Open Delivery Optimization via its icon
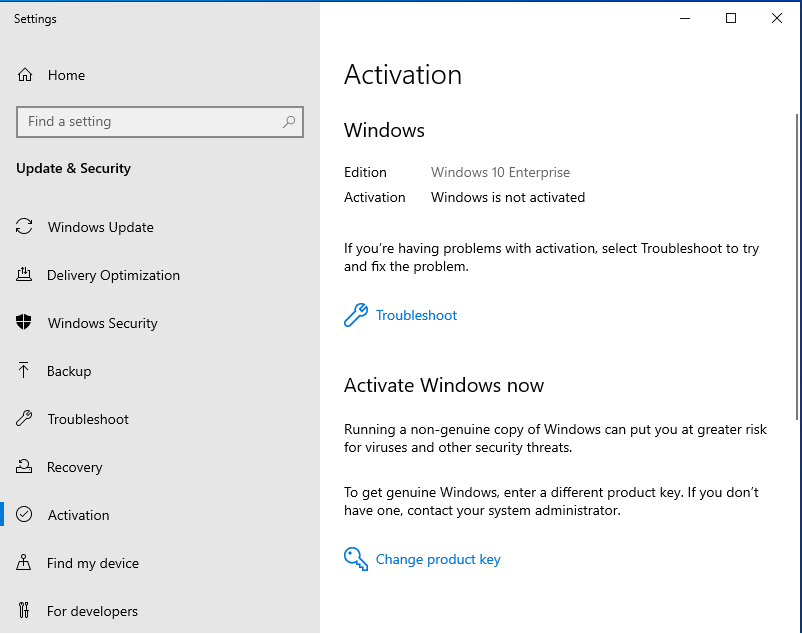Viewport: 802px width, 635px height. [x=23, y=275]
